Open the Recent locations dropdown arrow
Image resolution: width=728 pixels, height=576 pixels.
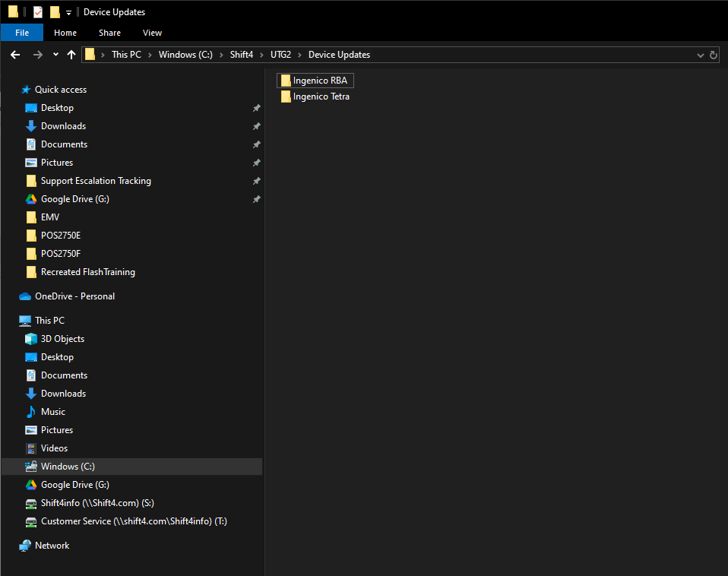pyautogui.click(x=55, y=55)
